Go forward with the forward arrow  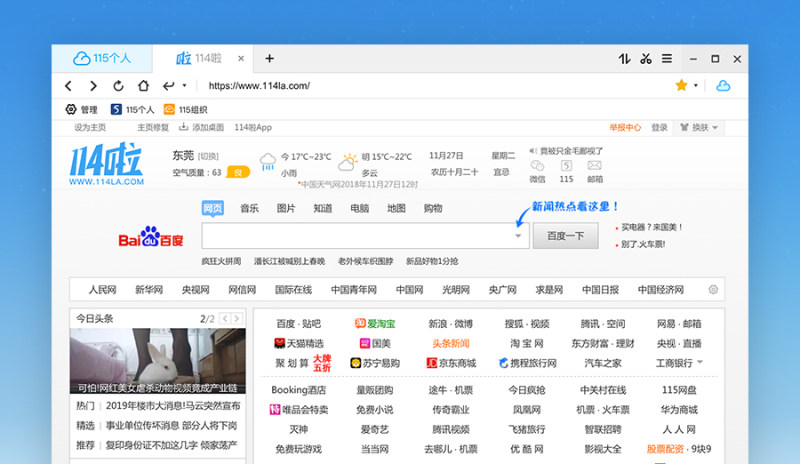93,86
